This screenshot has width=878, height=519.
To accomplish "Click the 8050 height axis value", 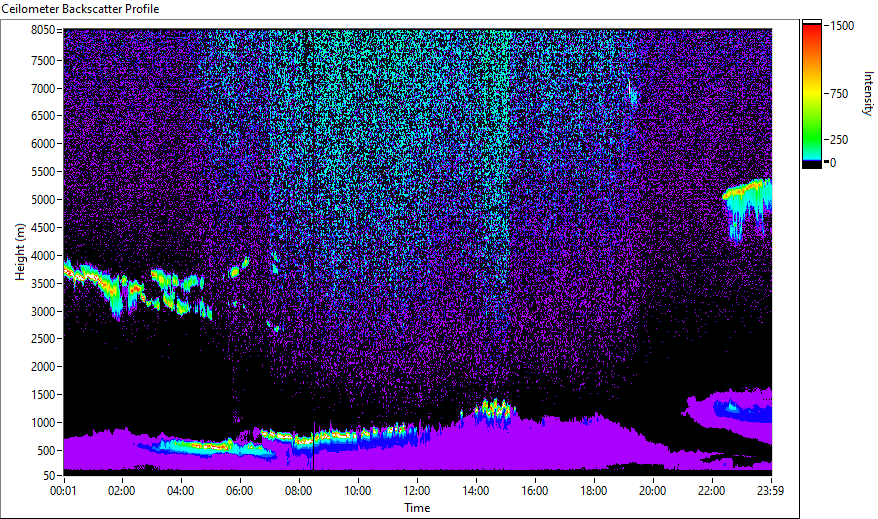I will click(x=43, y=30).
